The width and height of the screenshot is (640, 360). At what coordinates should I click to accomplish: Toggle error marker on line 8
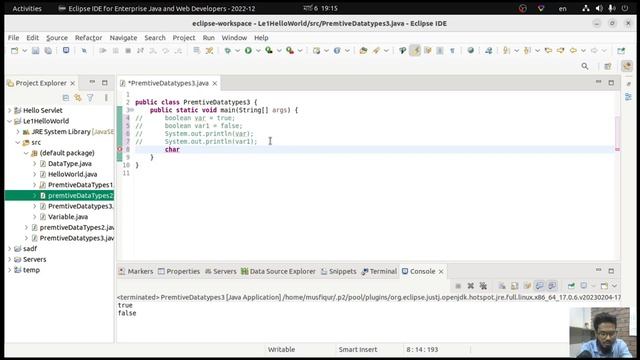(x=120, y=149)
